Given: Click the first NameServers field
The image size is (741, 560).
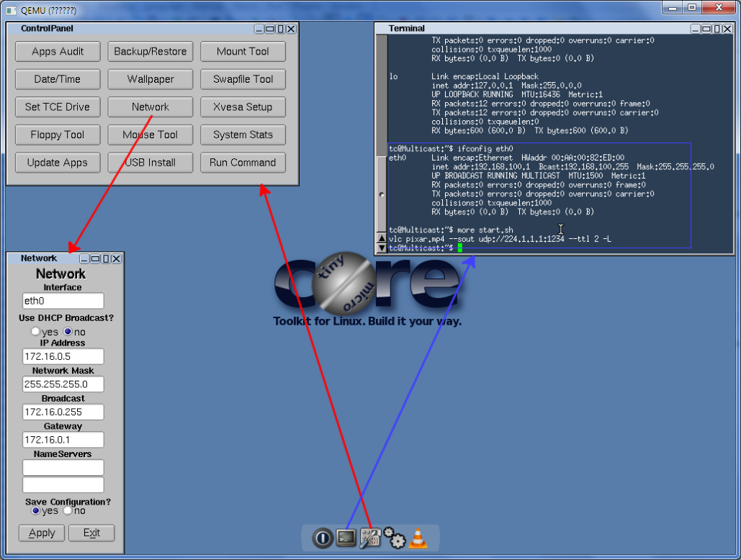Looking at the screenshot, I should pos(63,467).
